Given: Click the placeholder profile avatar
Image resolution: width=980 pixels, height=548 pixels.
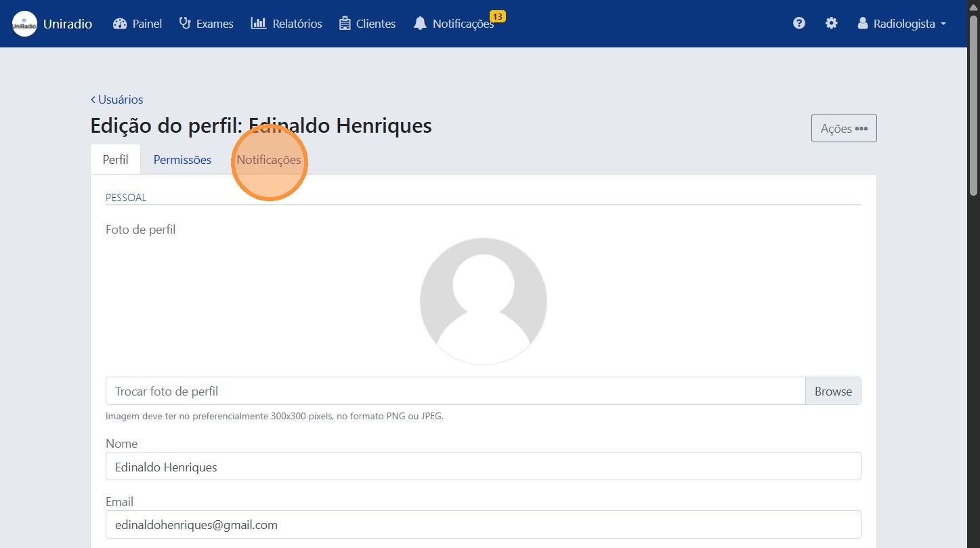Looking at the screenshot, I should point(483,301).
